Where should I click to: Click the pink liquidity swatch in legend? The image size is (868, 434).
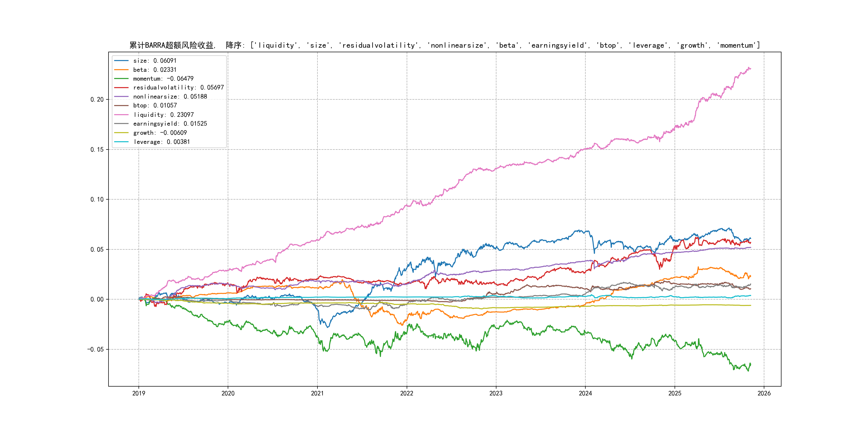point(121,115)
